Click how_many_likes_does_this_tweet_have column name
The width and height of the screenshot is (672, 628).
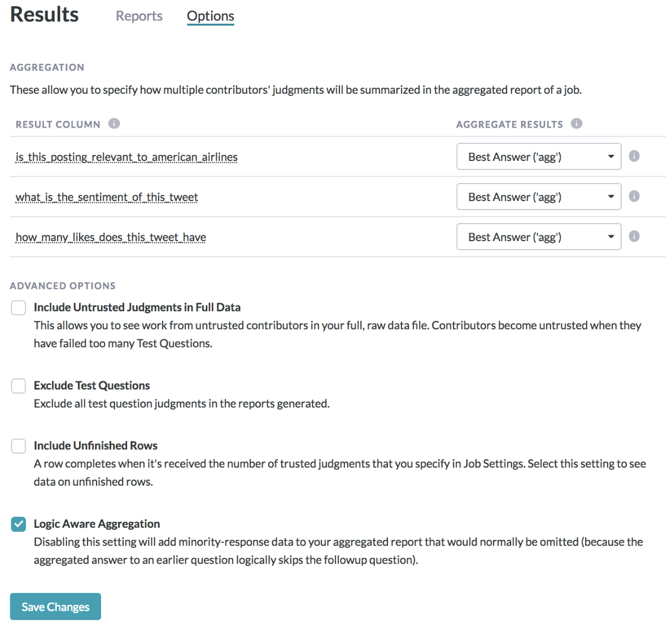[111, 238]
